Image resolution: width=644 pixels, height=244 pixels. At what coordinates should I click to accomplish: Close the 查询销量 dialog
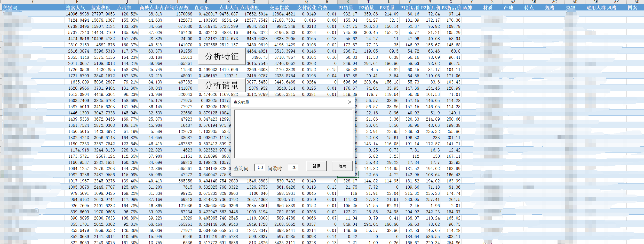(350, 102)
